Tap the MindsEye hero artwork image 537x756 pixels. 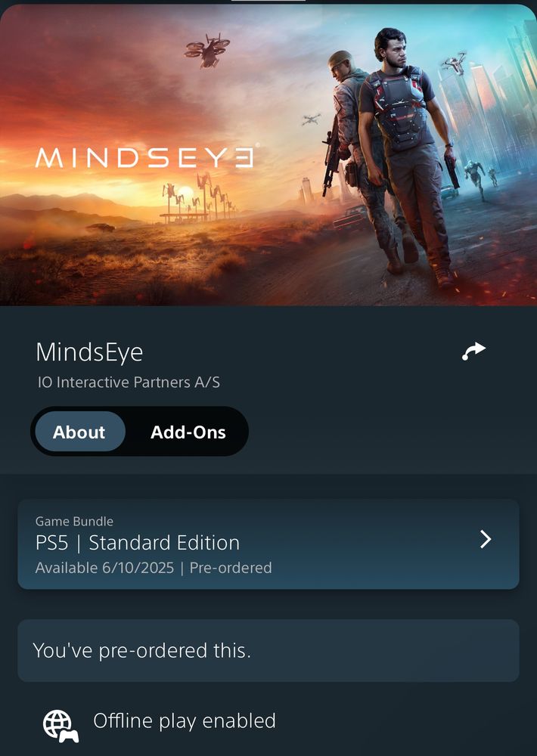[268, 155]
